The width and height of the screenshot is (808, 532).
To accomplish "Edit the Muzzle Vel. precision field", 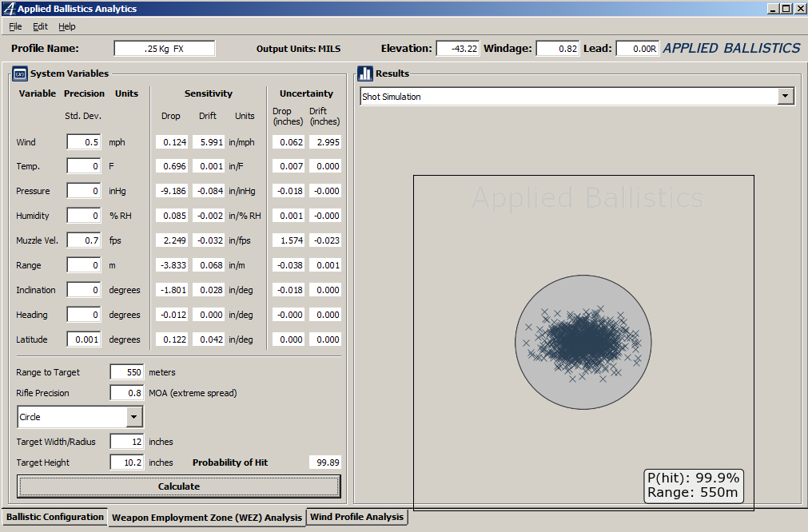I will [83, 240].
